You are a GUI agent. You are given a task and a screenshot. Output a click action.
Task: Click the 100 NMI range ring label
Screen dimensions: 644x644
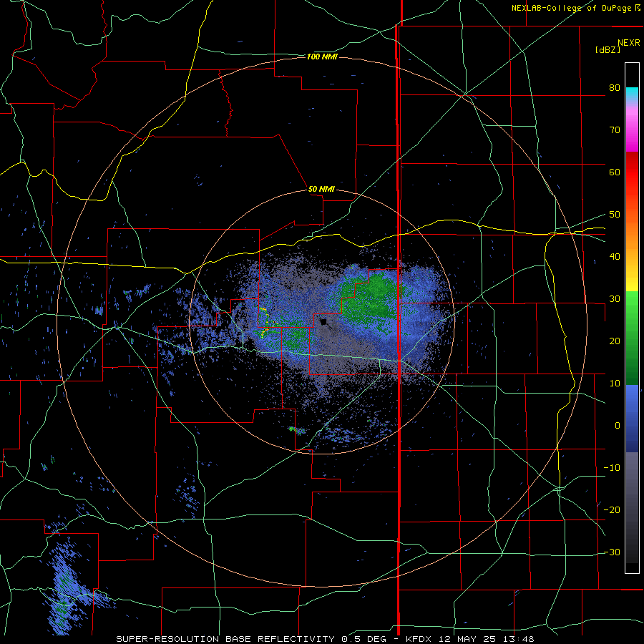point(322,57)
